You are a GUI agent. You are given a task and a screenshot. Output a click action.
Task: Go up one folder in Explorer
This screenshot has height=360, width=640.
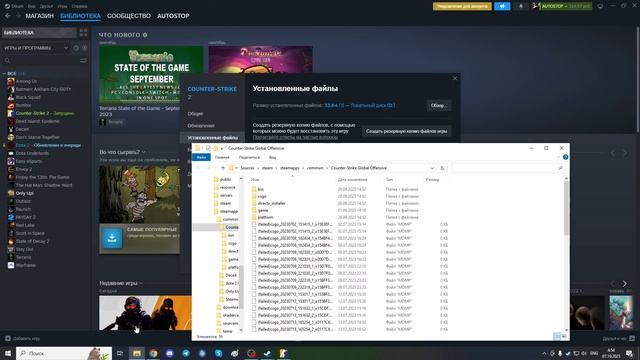click(x=223, y=168)
